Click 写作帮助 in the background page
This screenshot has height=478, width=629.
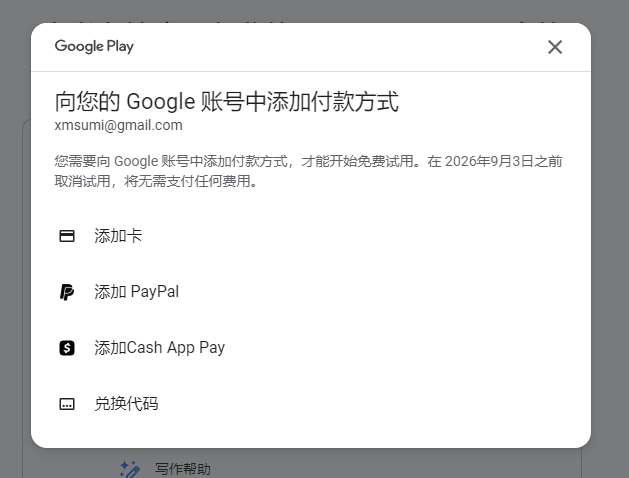pos(183,469)
